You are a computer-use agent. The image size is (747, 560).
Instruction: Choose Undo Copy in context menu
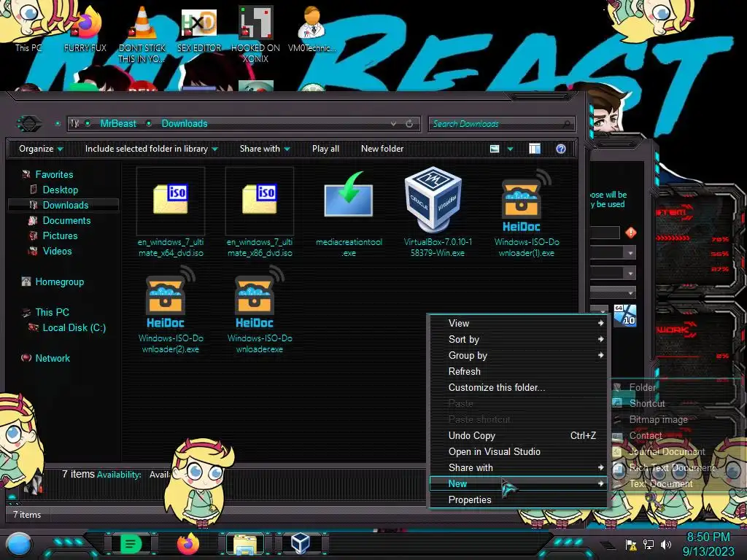point(519,436)
